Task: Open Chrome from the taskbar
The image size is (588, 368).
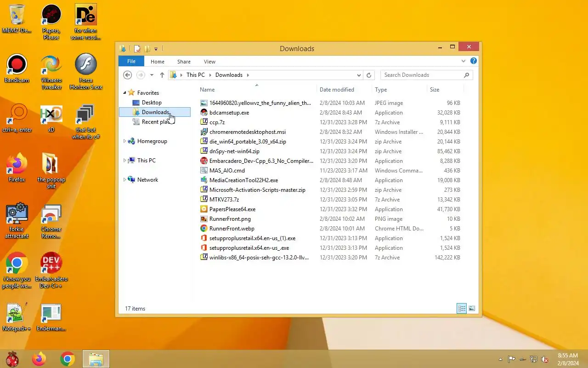Action: pyautogui.click(x=68, y=359)
